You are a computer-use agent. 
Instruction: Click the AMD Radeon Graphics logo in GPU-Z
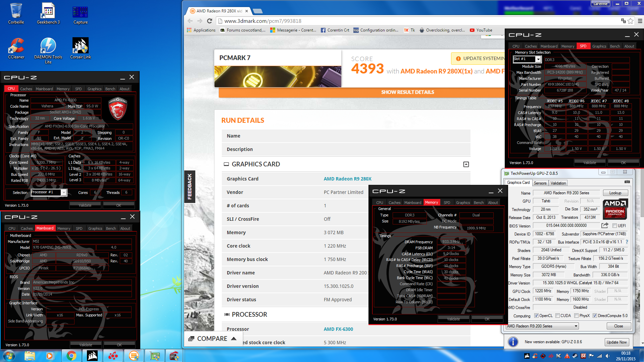coord(615,209)
